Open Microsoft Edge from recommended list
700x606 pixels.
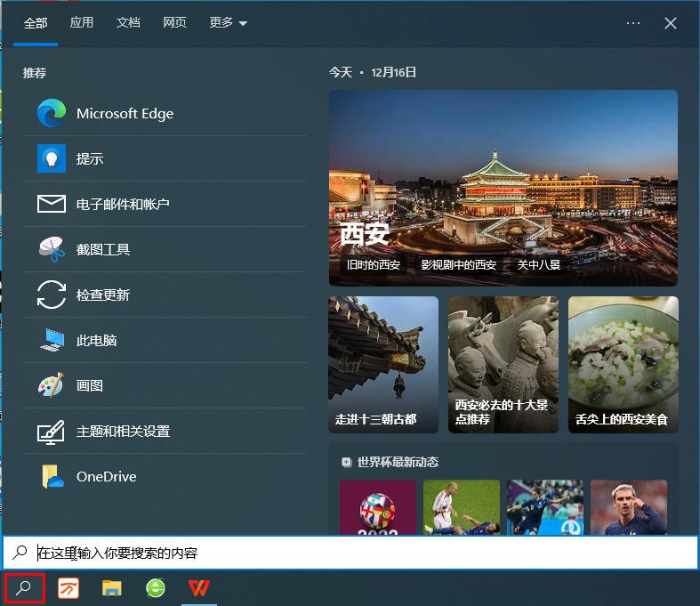[125, 114]
